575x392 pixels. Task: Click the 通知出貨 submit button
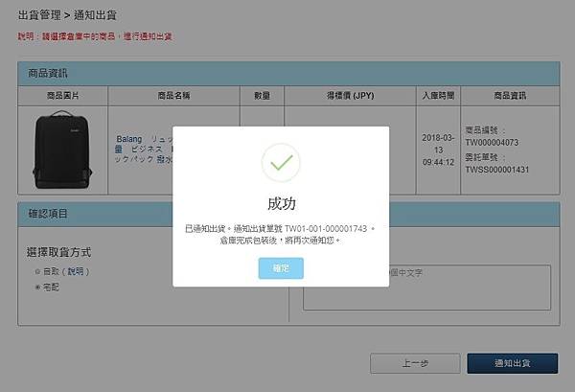[513, 363]
